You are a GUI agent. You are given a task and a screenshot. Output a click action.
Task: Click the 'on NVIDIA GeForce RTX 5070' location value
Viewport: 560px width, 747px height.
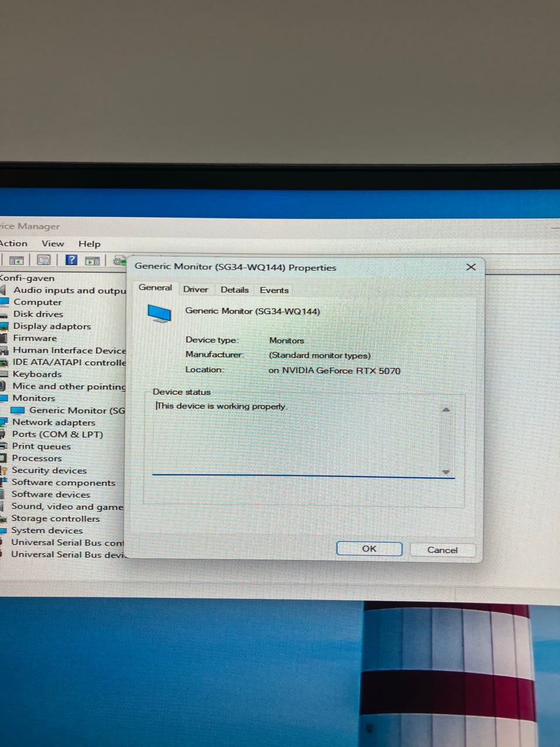tap(334, 371)
